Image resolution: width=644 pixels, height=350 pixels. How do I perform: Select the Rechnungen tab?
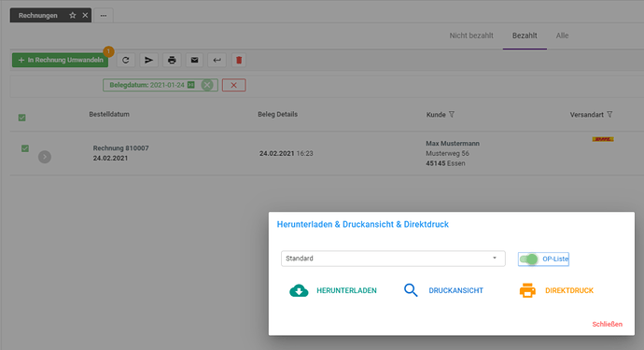[x=37, y=16]
